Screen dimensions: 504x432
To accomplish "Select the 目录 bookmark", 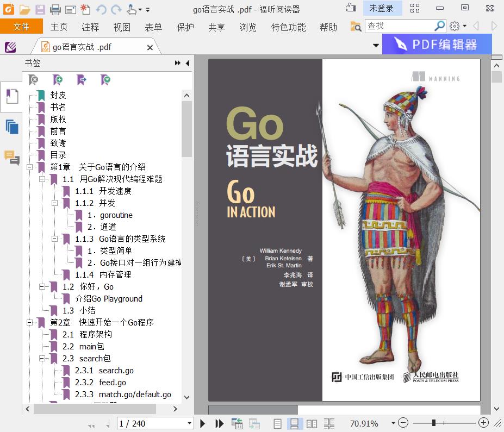I will pos(58,155).
